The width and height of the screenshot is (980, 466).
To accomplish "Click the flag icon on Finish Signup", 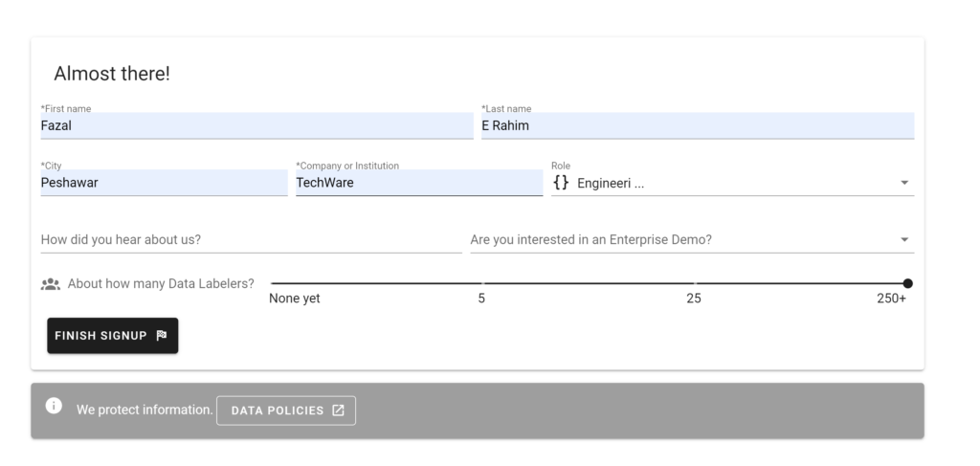I will tap(161, 336).
